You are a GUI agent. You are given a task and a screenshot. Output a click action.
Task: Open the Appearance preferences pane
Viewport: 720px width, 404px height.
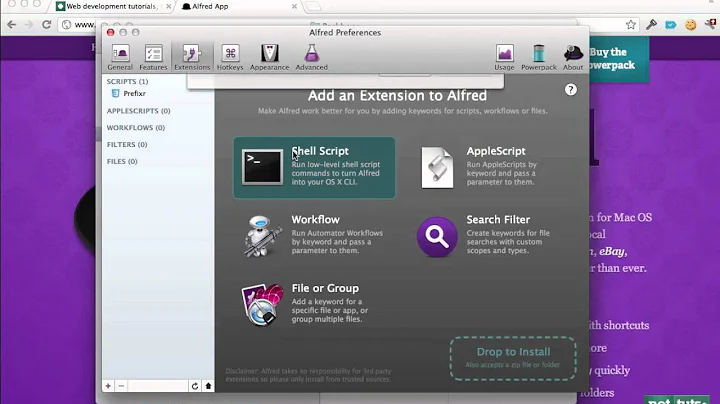coord(270,57)
